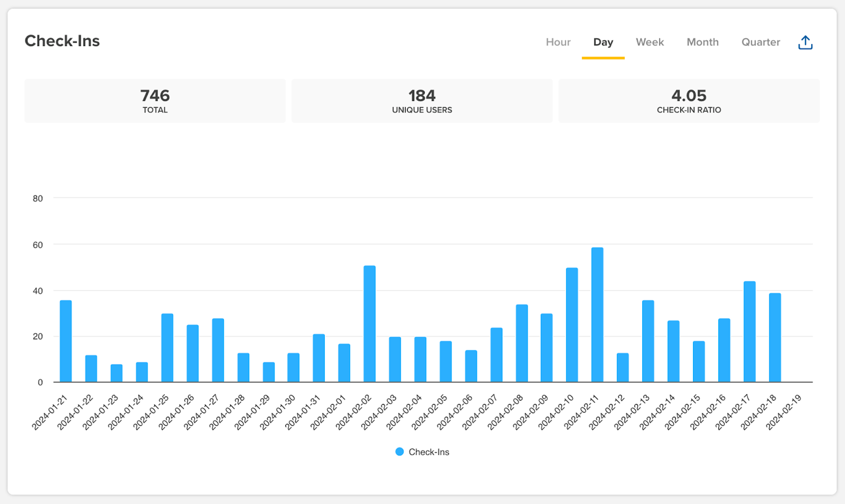
Task: Toggle the Check-Ins legend series
Action: (x=428, y=452)
